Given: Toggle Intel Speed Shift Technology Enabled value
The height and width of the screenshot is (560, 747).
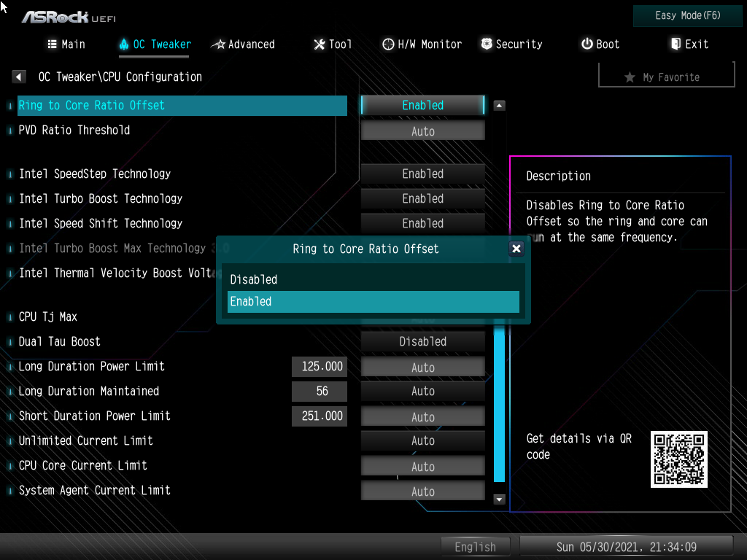Looking at the screenshot, I should tap(423, 223).
